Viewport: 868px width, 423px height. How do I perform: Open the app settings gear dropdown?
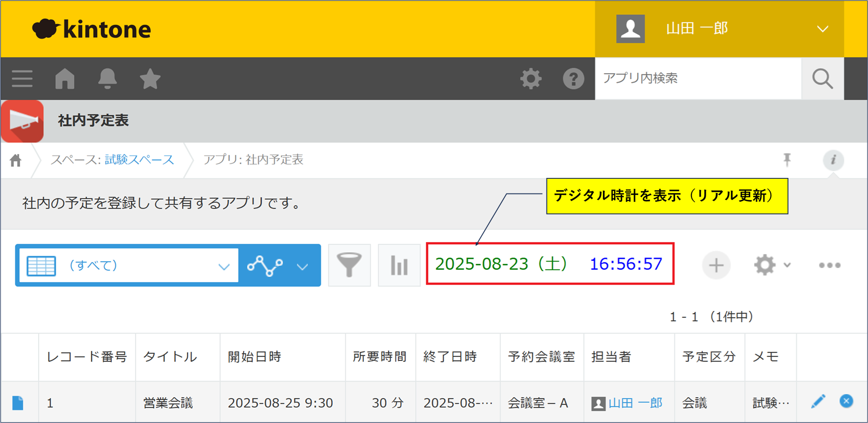tap(772, 265)
